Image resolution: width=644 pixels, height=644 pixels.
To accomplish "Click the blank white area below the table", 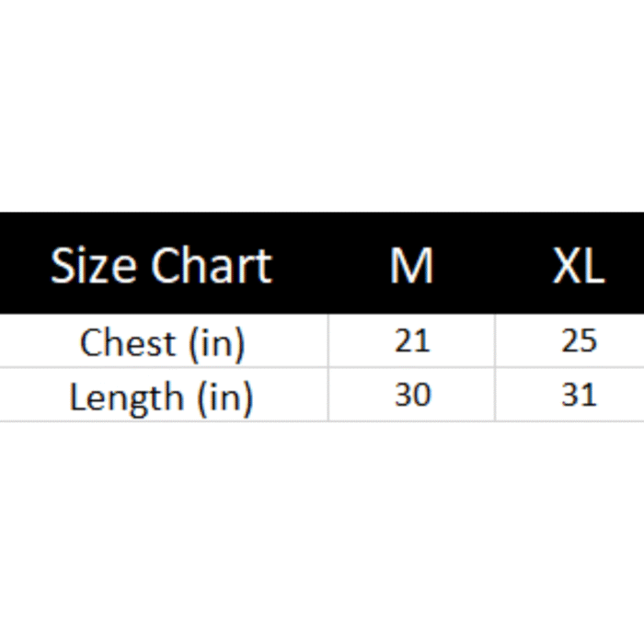I will pos(322,534).
